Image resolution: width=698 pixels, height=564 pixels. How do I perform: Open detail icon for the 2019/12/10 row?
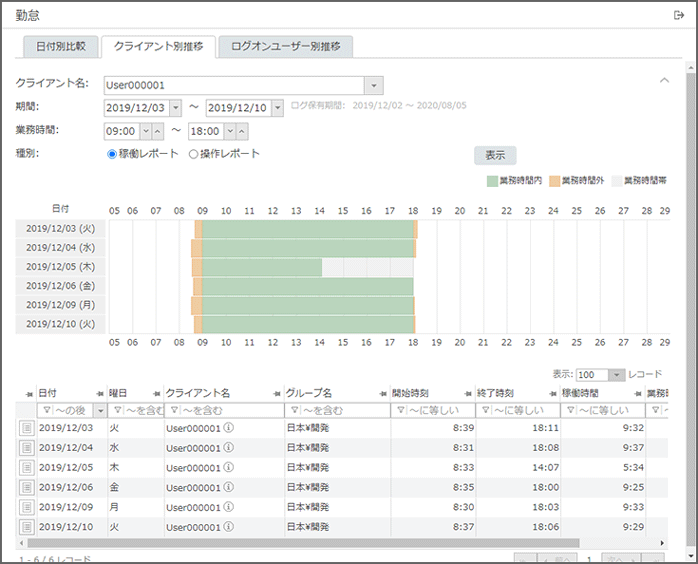[x=27, y=525]
